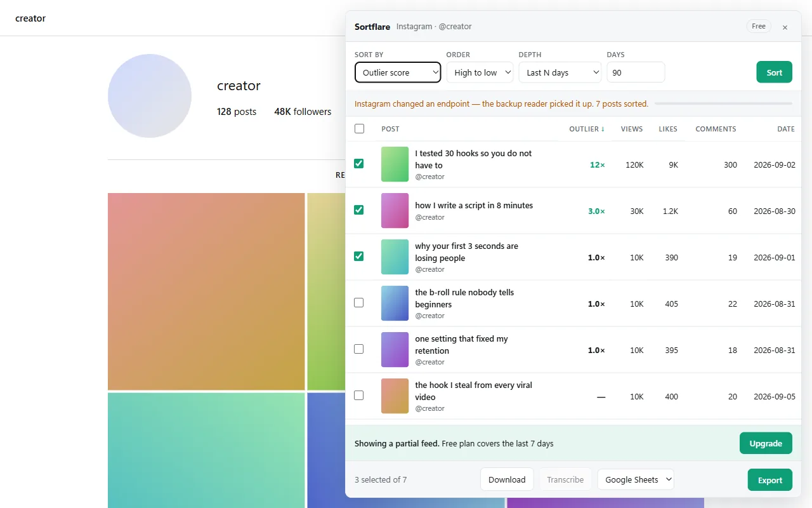Open the orange "hook I steal" thumbnail
This screenshot has height=508, width=812.
395,396
